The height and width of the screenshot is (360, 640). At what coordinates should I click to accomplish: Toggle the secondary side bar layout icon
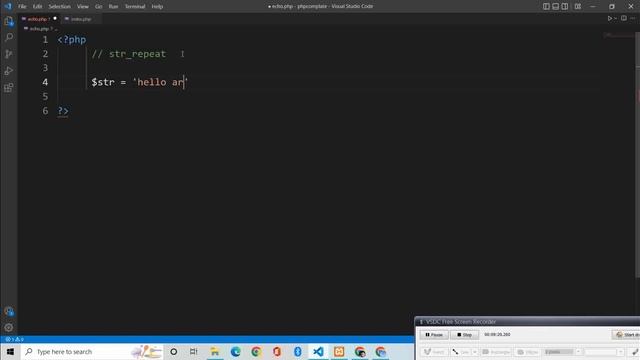coord(565,6)
